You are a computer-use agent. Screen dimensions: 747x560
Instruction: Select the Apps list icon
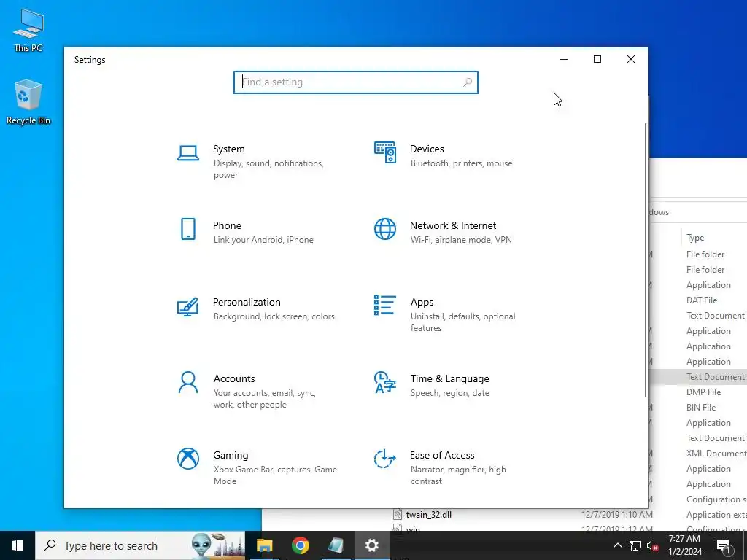coord(385,306)
